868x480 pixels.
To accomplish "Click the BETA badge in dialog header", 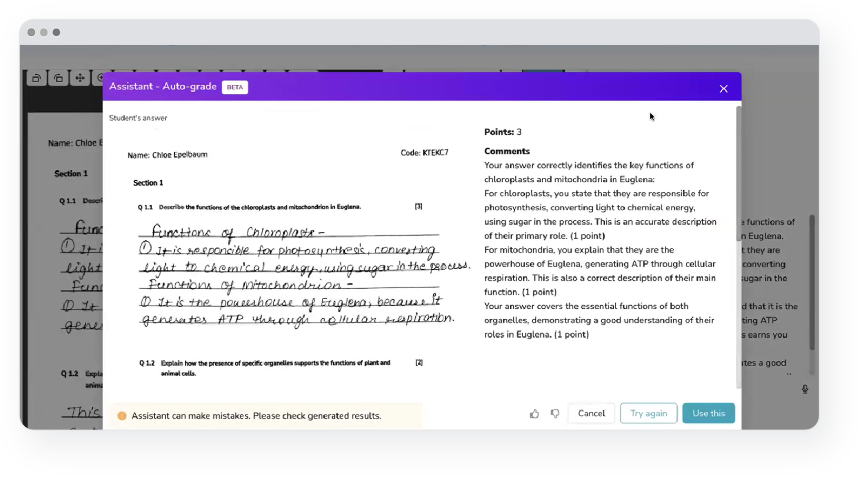I will 235,87.
